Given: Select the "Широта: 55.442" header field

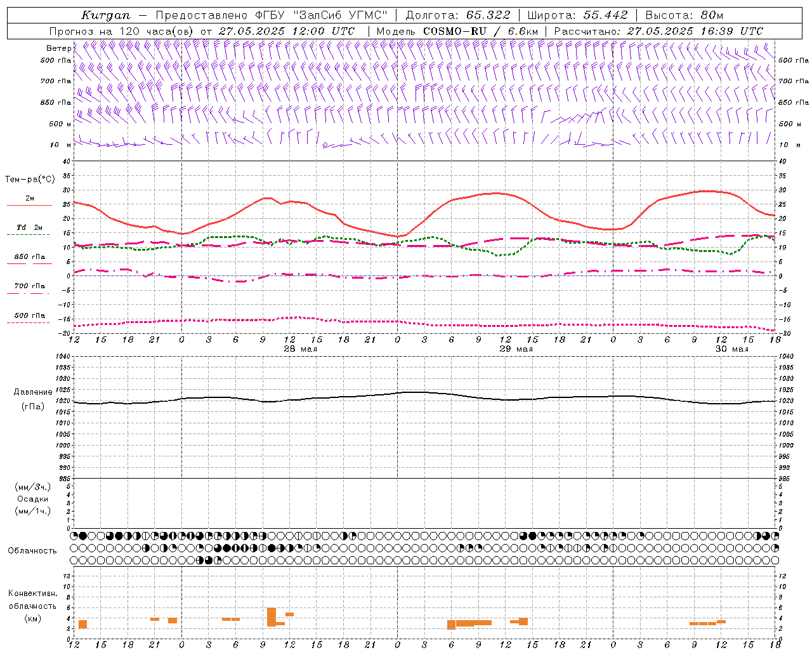Looking at the screenshot, I should pos(577,15).
